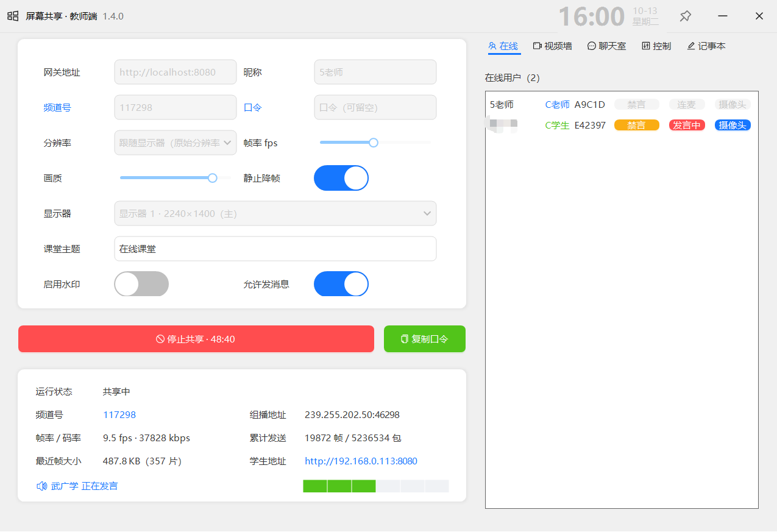The image size is (777, 532).
Task: Open the 学生地址 link http://192.168.0.113:8080
Action: coord(361,461)
